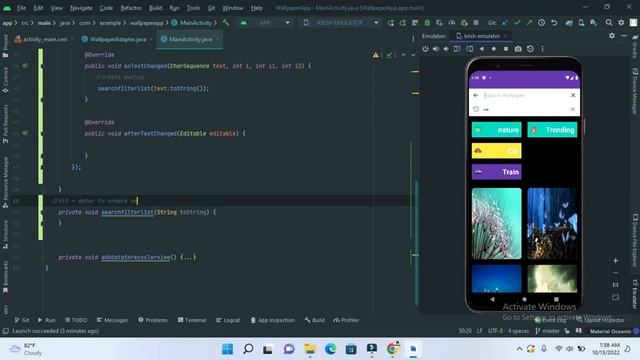This screenshot has height=360, width=640.
Task: Open the dandelion wallpaper thumbnail
Action: 496,223
